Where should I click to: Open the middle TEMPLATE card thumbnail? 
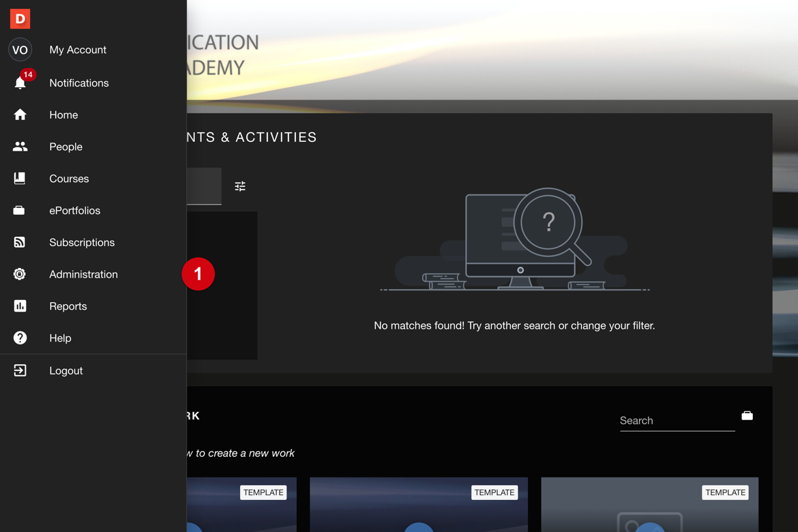click(x=418, y=505)
